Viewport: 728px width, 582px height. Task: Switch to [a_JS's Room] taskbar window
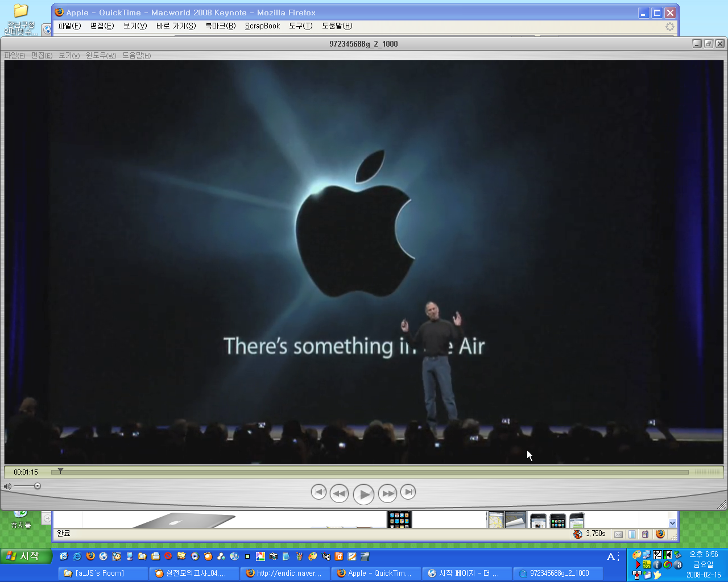[x=103, y=573]
